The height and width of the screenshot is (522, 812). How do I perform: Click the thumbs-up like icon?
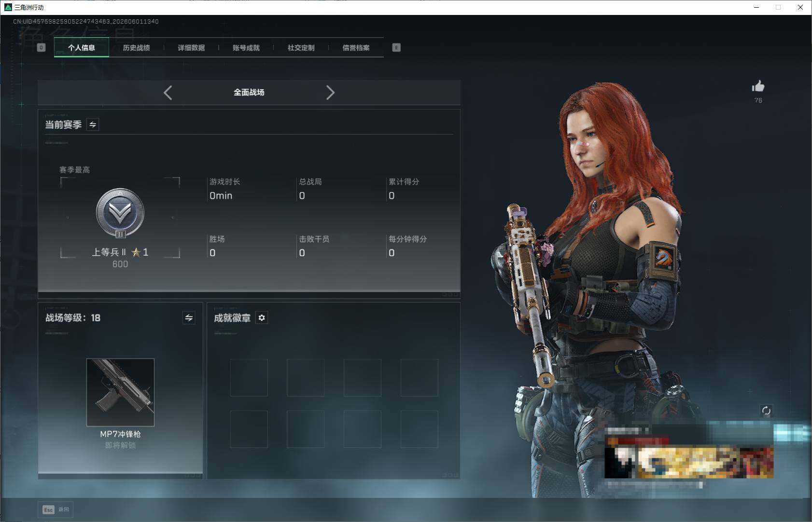coord(758,86)
